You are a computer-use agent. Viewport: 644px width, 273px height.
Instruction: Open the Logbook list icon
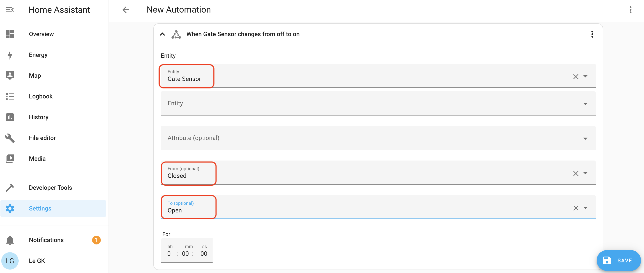click(x=10, y=96)
